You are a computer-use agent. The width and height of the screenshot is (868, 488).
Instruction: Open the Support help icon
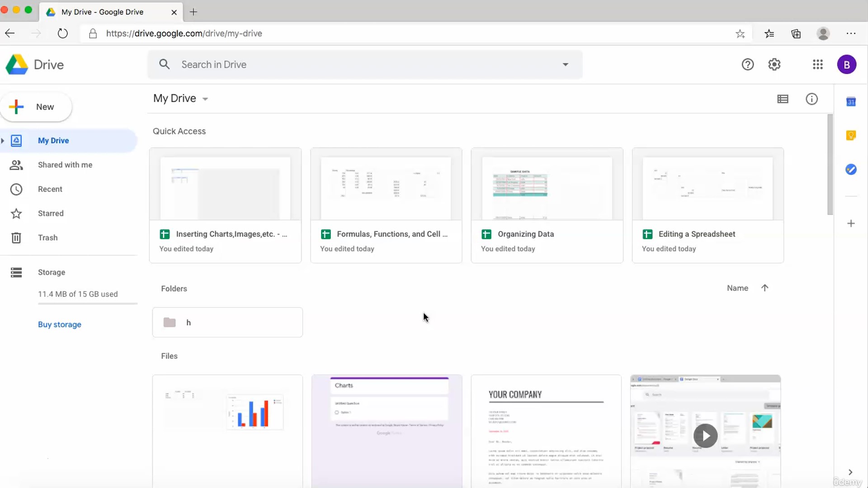point(748,65)
